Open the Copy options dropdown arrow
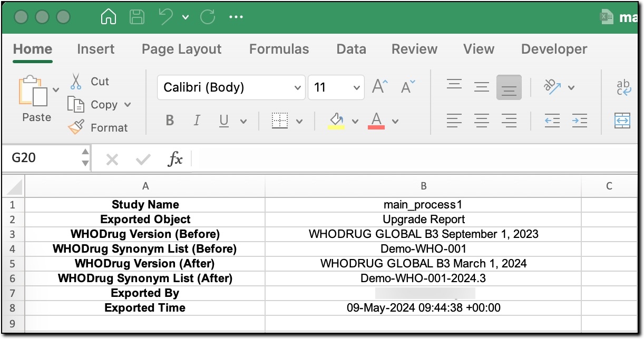Image resolution: width=644 pixels, height=339 pixels. 128,105
